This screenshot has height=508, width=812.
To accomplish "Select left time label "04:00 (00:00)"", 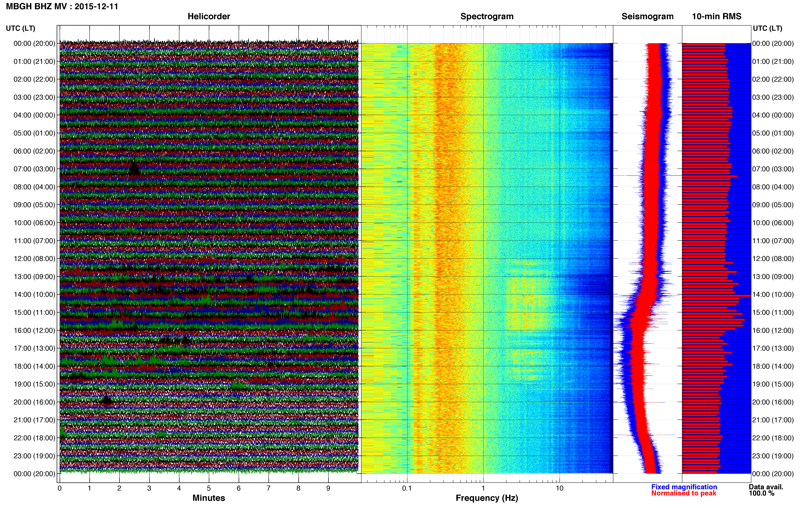I will (x=34, y=115).
